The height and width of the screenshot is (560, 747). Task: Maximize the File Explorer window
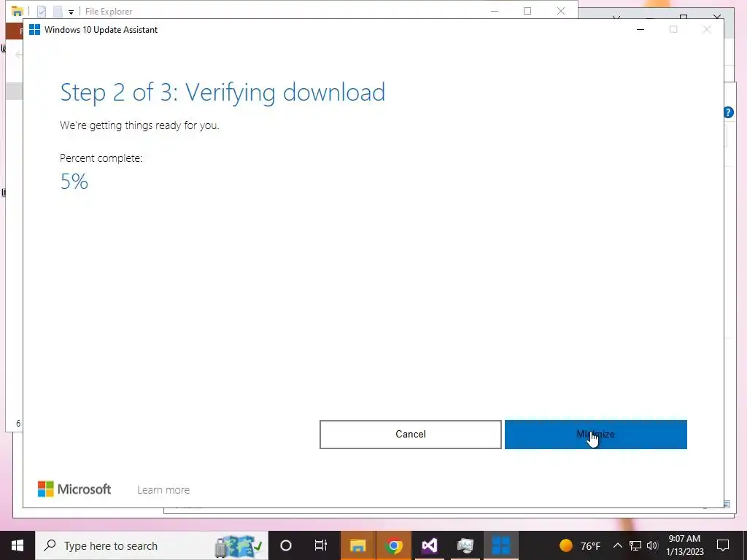(x=527, y=10)
